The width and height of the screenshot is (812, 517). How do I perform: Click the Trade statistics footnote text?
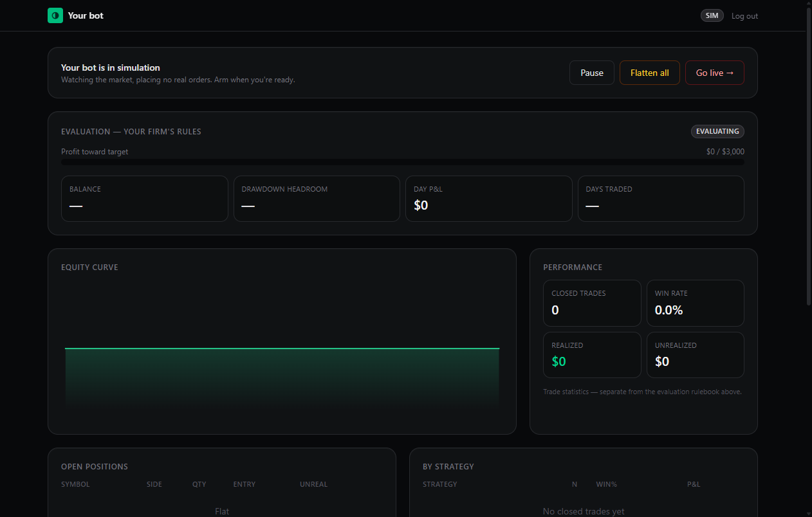(x=642, y=392)
